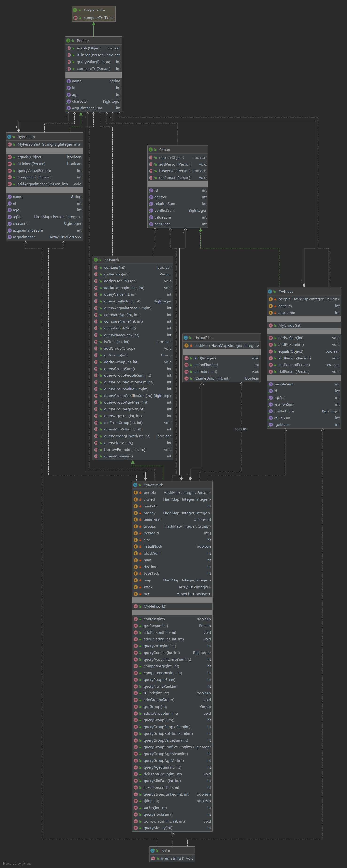Click the method icon beside compareTo(T)

point(76,18)
